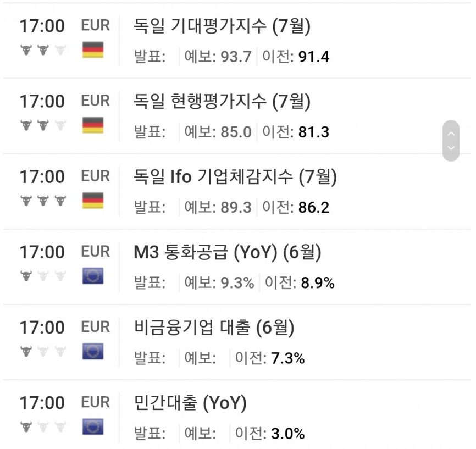This screenshot has width=476, height=449.
Task: Click EU flag beside 비금융기업 대출
Action: 93,351
